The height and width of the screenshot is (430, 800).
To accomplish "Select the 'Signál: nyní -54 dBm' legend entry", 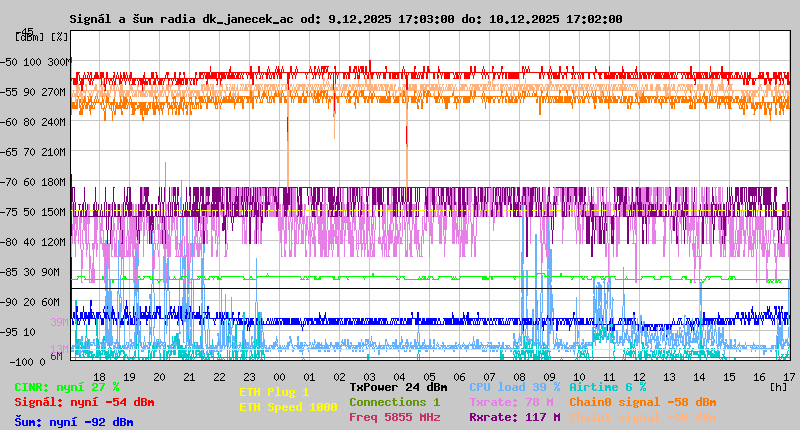I will tap(84, 402).
